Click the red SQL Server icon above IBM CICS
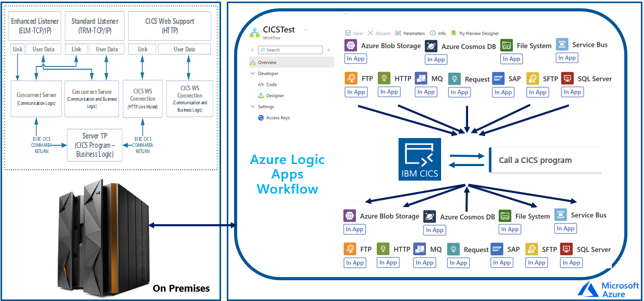Image resolution: width=644 pixels, height=301 pixels. [567, 78]
